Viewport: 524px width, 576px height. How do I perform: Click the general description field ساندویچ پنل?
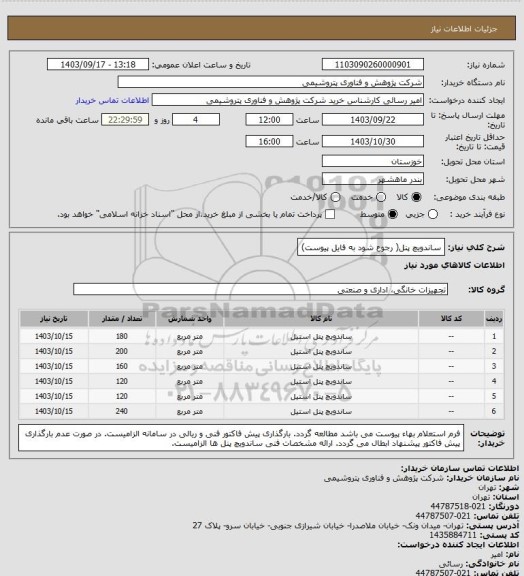coord(371,247)
